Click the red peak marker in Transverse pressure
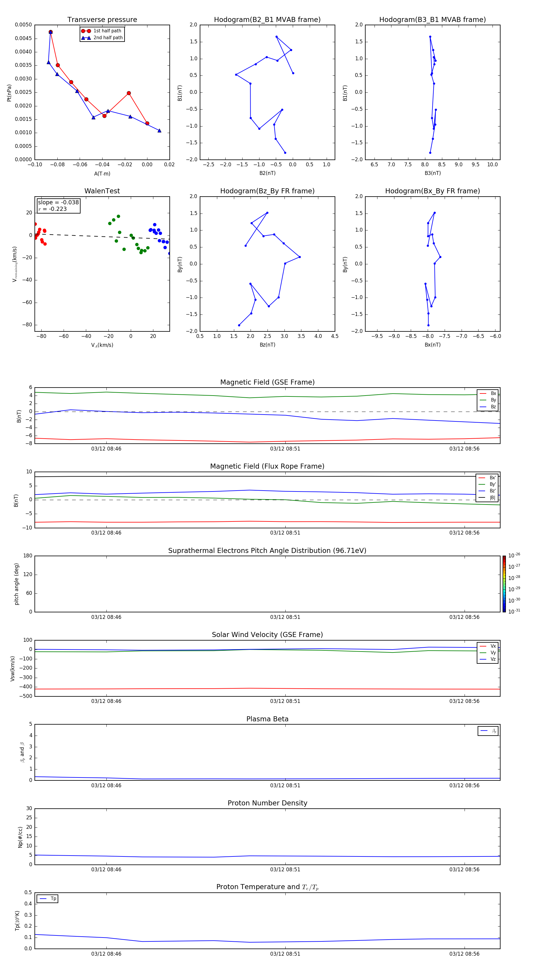This screenshot has width=535, height=980. pos(51,32)
